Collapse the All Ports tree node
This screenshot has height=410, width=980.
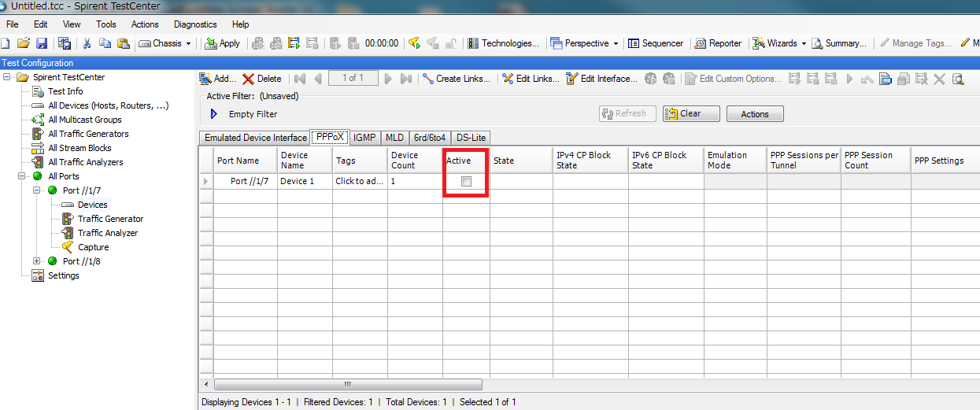[x=23, y=176]
